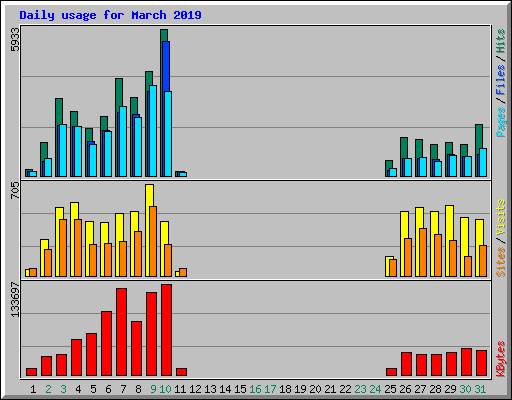This screenshot has width=512, height=400.
Task: Select the KBytes legend label
Action: (x=500, y=359)
